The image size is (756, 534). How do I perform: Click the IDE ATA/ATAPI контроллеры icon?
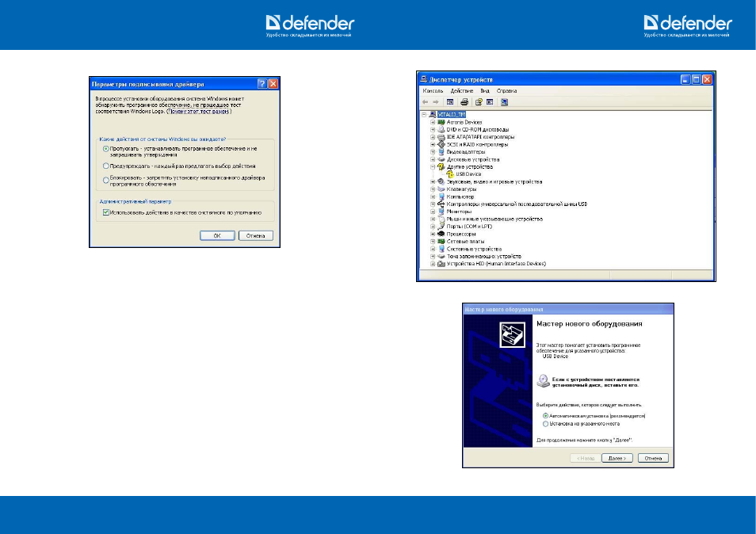tap(441, 137)
